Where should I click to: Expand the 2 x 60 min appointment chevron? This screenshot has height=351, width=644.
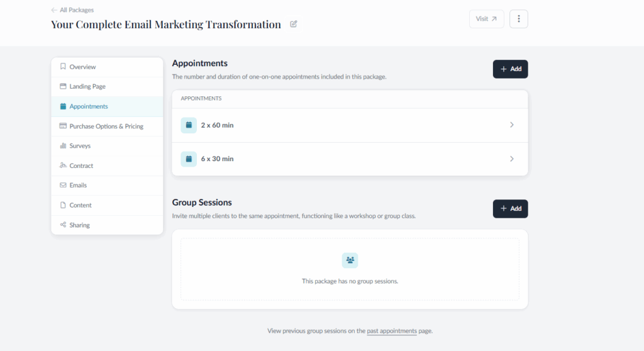tap(512, 125)
